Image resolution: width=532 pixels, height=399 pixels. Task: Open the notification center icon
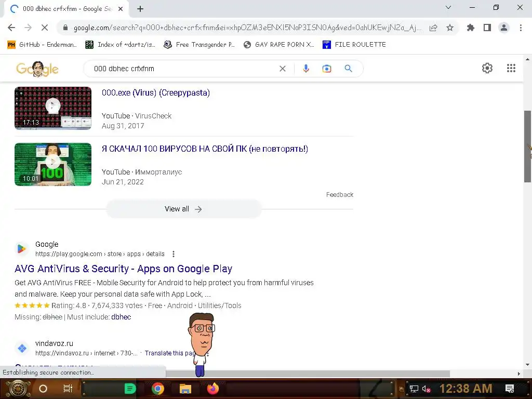click(510, 389)
